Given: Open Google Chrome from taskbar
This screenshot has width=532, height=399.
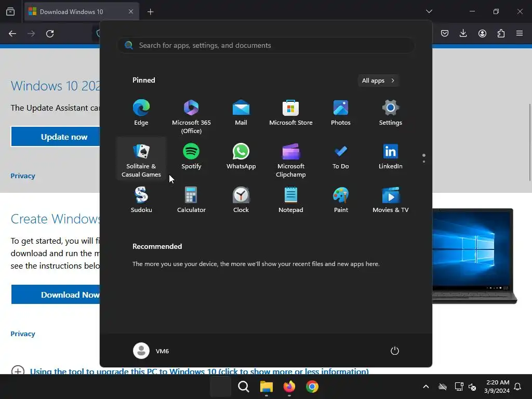Looking at the screenshot, I should tap(312, 387).
